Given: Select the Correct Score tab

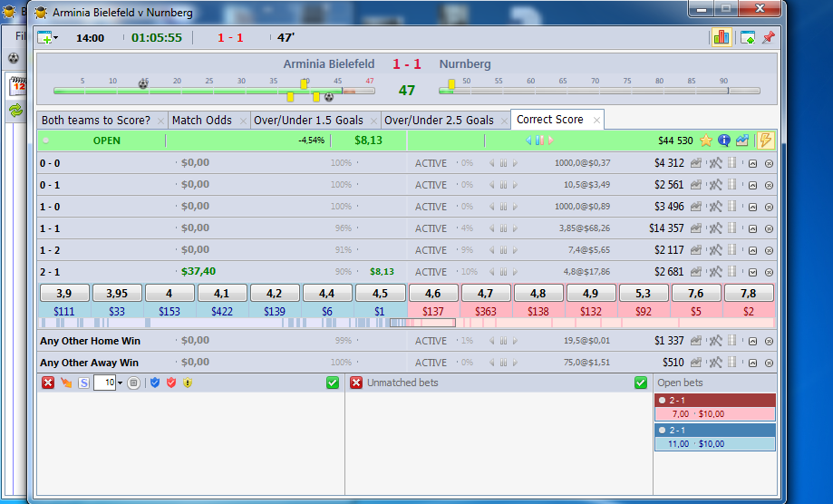Looking at the screenshot, I should point(550,120).
